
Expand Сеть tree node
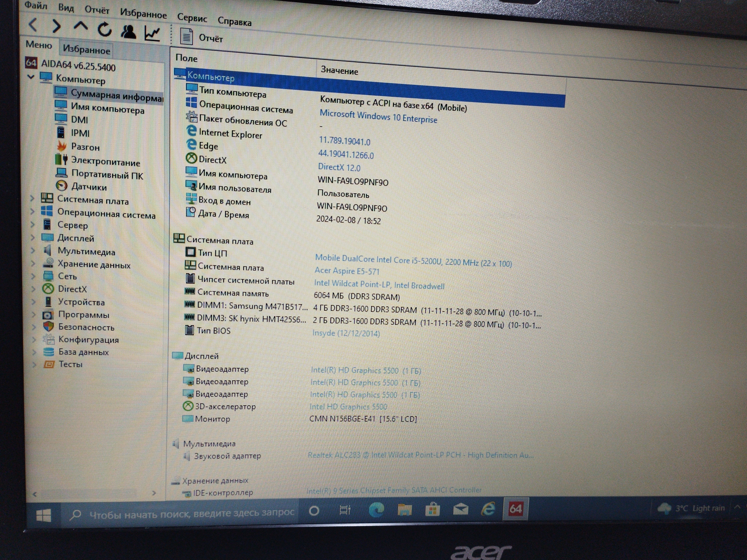33,276
